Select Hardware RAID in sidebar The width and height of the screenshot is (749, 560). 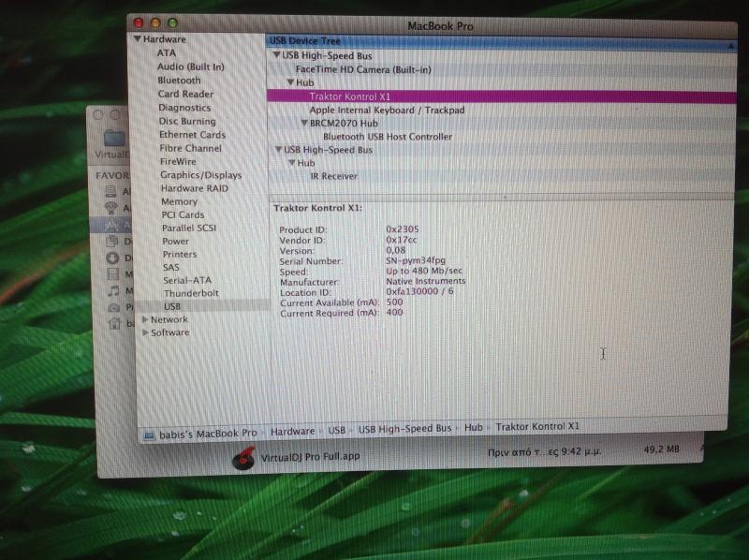point(195,188)
